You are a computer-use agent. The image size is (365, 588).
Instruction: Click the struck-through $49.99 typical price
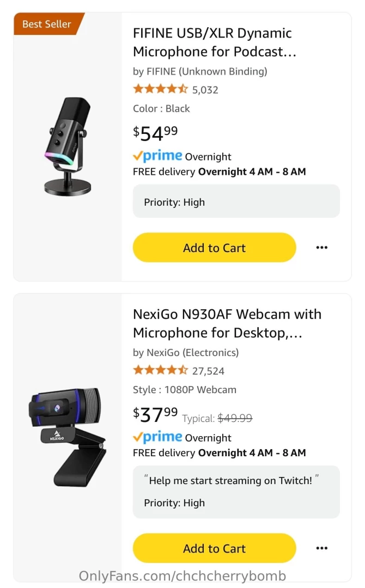[235, 418]
